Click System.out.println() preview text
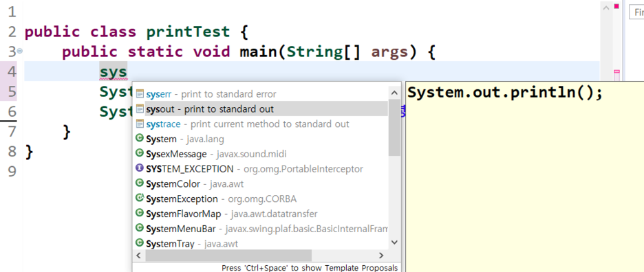 pyautogui.click(x=505, y=93)
